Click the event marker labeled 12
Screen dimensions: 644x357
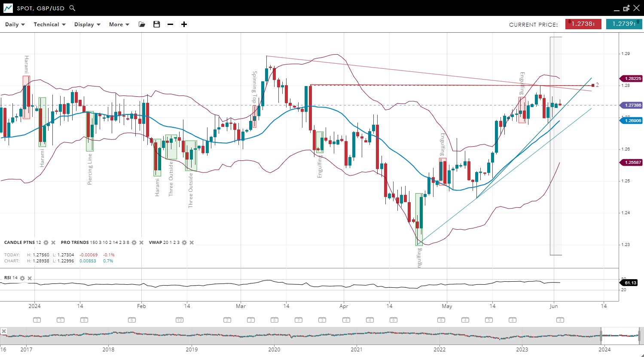(x=180, y=320)
